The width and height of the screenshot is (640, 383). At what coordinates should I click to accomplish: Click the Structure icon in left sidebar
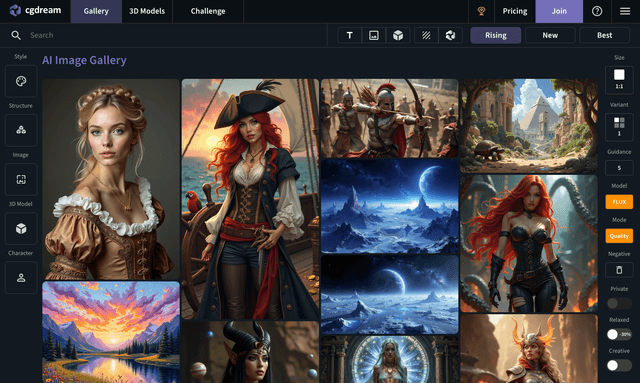click(21, 130)
